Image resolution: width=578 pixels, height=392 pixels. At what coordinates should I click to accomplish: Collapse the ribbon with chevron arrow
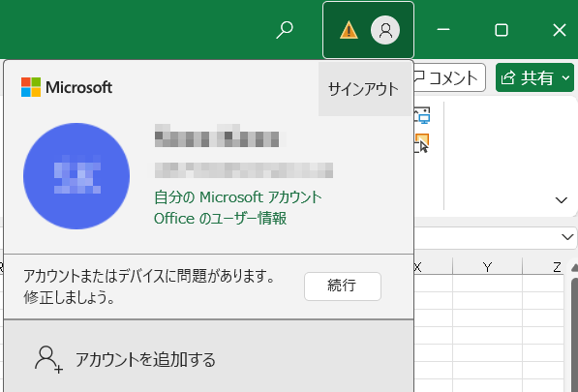pos(561,200)
